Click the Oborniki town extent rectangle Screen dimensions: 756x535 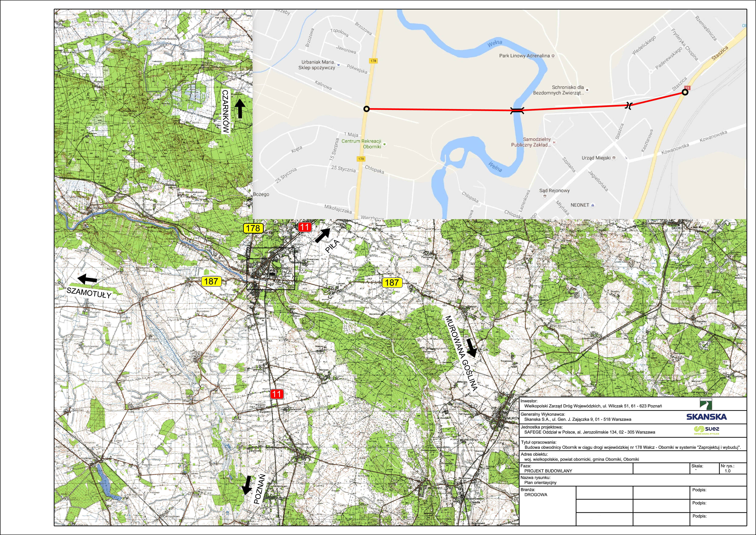tap(271, 269)
